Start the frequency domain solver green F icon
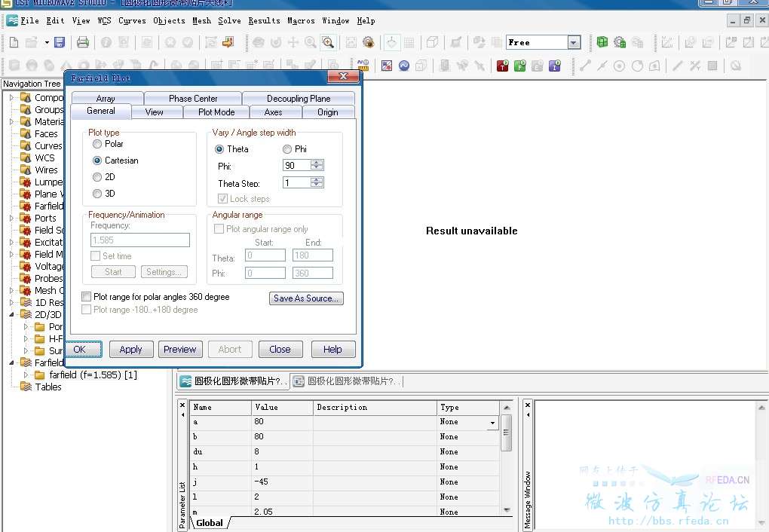 520,66
